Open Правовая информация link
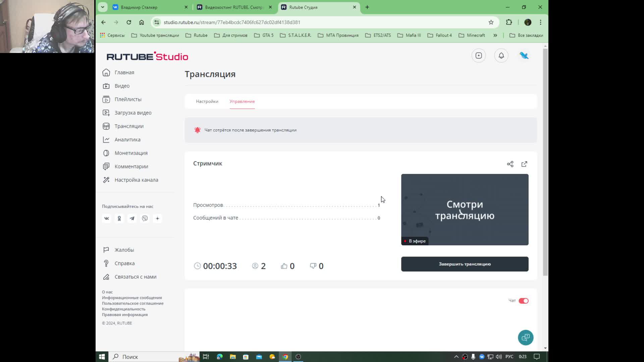The image size is (644, 362). pyautogui.click(x=125, y=315)
